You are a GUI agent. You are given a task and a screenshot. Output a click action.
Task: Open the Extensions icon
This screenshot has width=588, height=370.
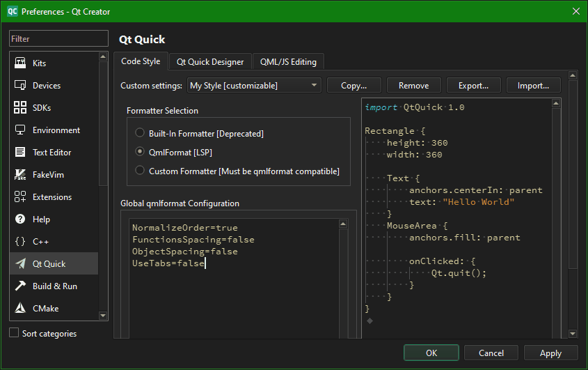tap(20, 196)
